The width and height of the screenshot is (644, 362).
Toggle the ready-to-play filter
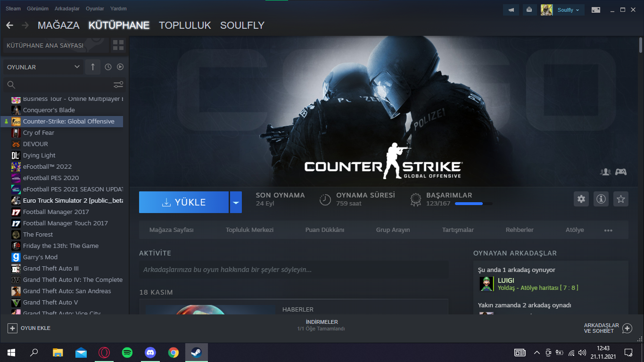[120, 67]
